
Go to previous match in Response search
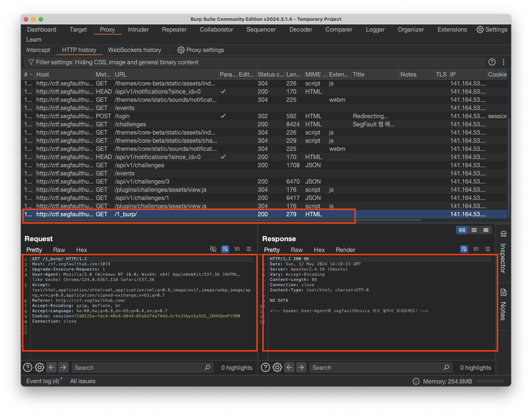tap(289, 368)
